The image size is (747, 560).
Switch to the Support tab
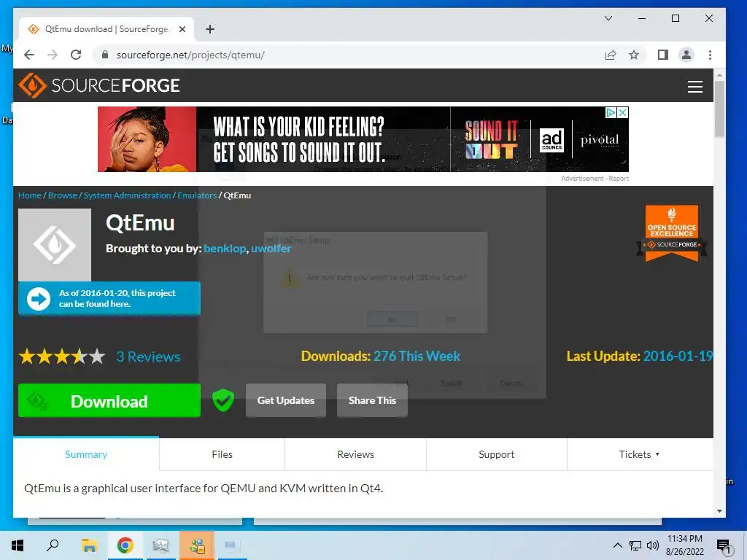coord(496,454)
